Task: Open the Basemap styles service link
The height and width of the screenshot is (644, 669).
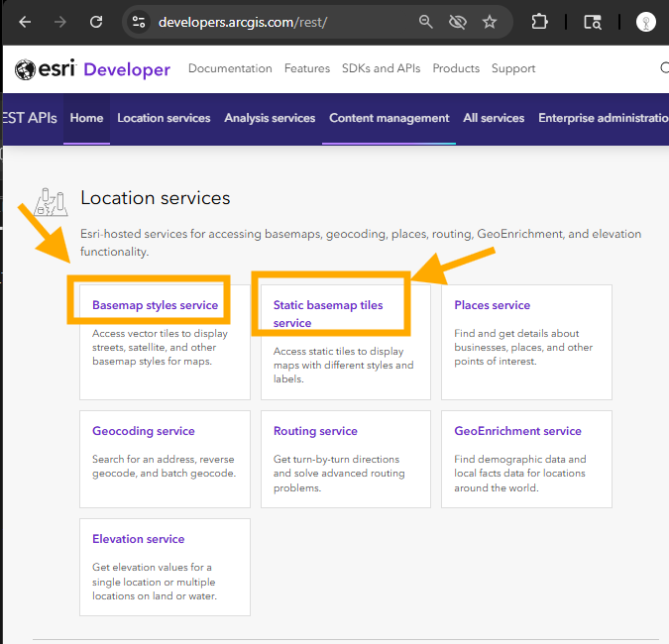Action: click(156, 305)
